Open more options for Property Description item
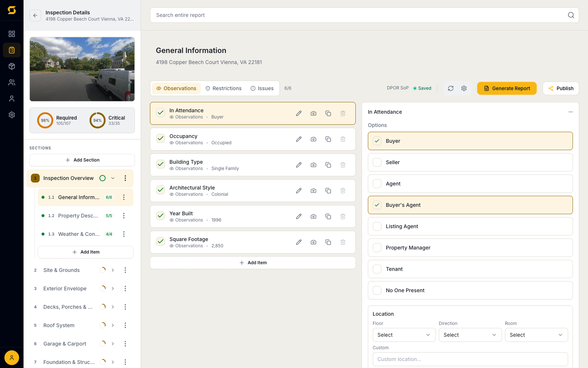Screen dimensions: 588x368 click(x=124, y=216)
